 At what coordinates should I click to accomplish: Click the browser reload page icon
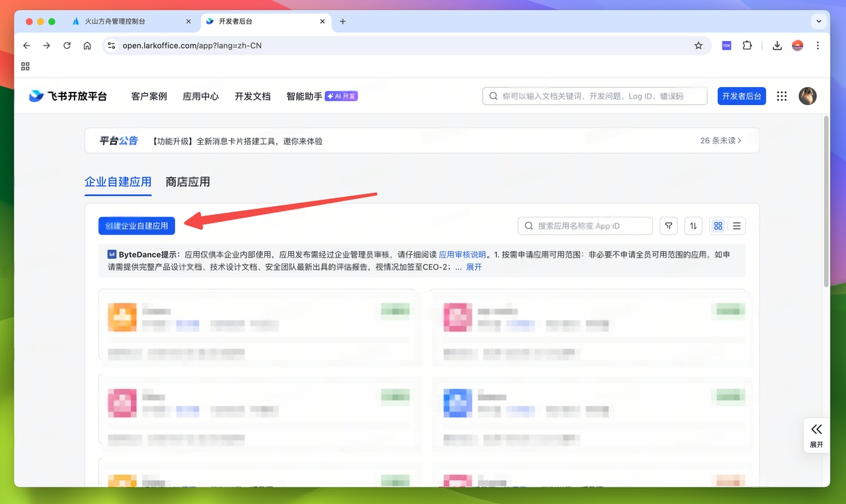click(68, 46)
